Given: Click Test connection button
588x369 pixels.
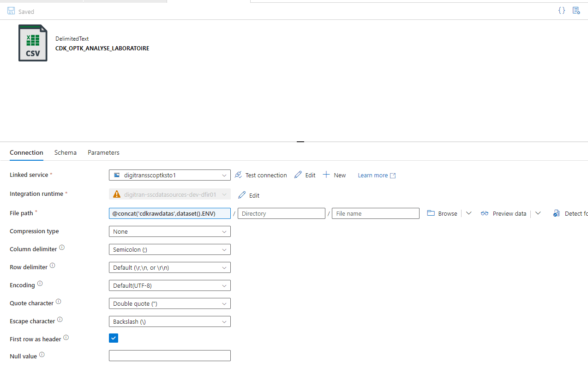Looking at the screenshot, I should (x=261, y=175).
